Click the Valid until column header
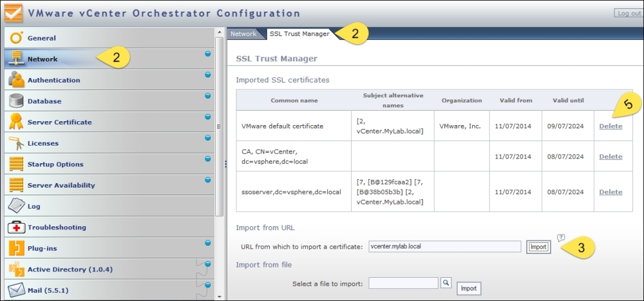This screenshot has width=644, height=301. [x=568, y=101]
